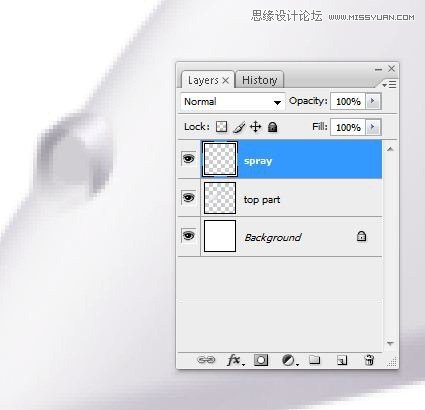Image resolution: width=425 pixels, height=410 pixels.
Task: Hide the top part layer
Action: click(188, 198)
